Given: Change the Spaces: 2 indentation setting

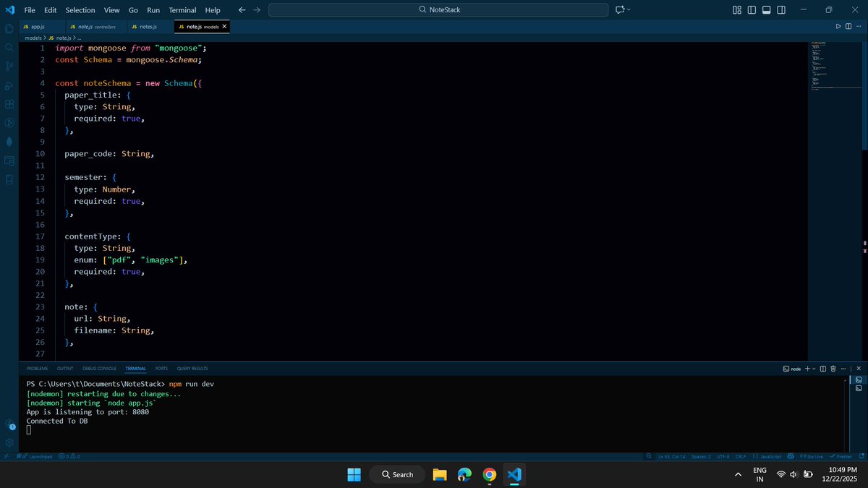Looking at the screenshot, I should click(x=700, y=456).
